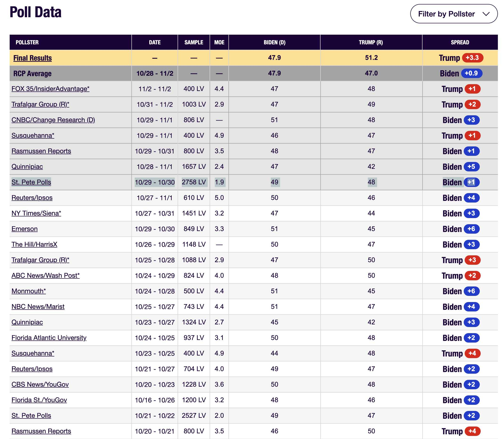Click the BIDEN (D) column header
Image resolution: width=504 pixels, height=439 pixels.
point(275,42)
